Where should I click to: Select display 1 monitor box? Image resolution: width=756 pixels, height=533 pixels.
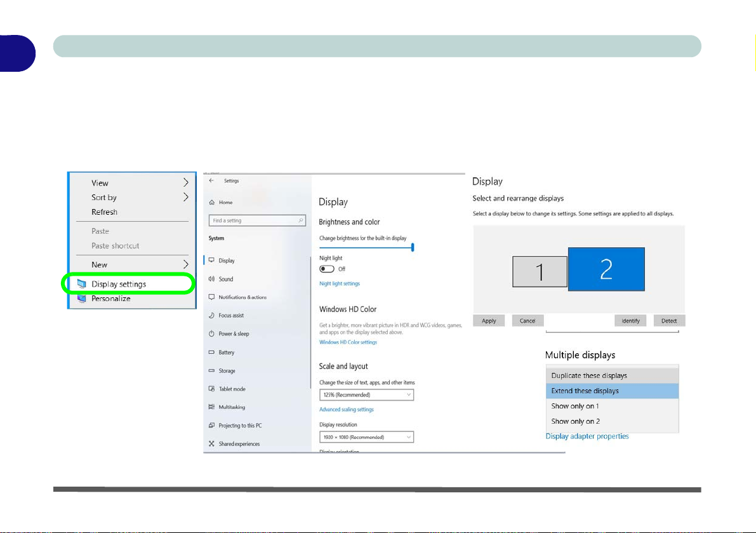[540, 271]
